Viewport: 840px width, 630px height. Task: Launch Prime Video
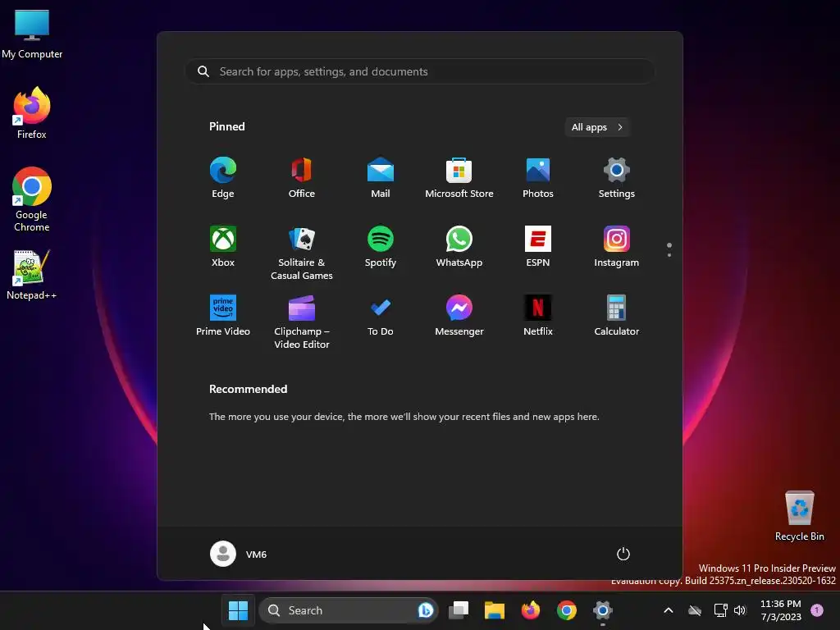223,316
